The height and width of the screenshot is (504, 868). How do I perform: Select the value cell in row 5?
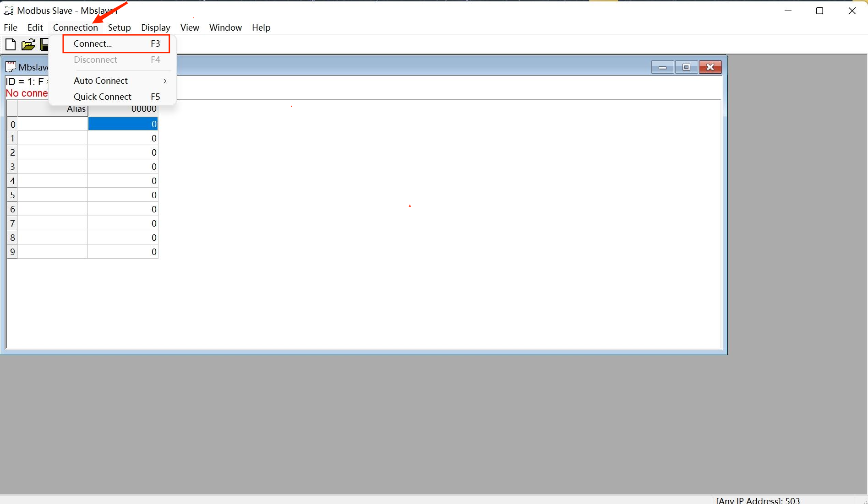(x=123, y=195)
